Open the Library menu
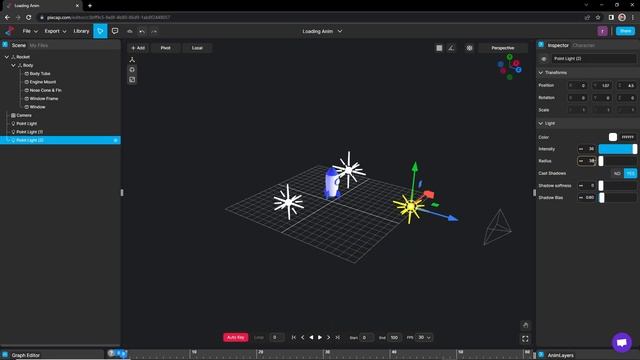 pyautogui.click(x=81, y=31)
